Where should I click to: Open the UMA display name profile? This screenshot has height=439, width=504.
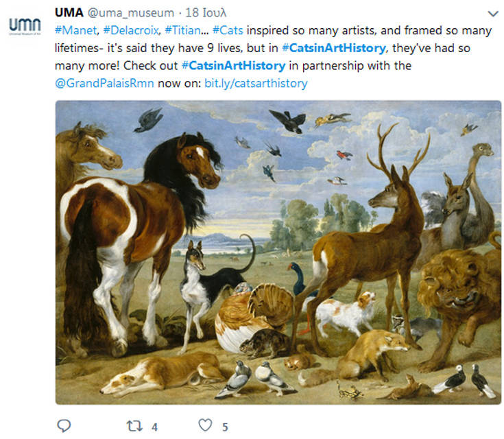(68, 13)
